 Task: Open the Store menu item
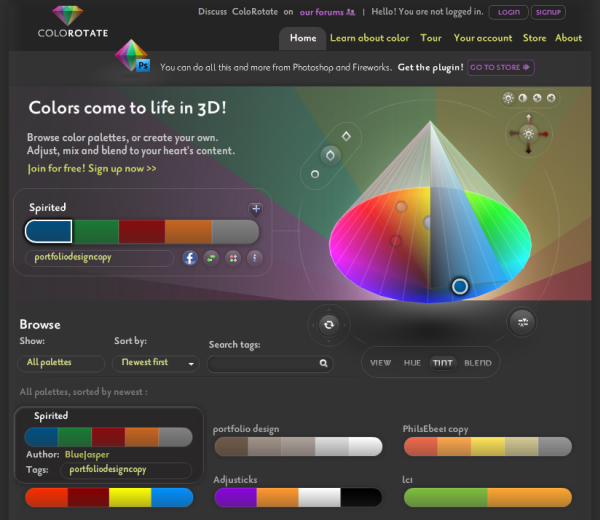click(535, 38)
